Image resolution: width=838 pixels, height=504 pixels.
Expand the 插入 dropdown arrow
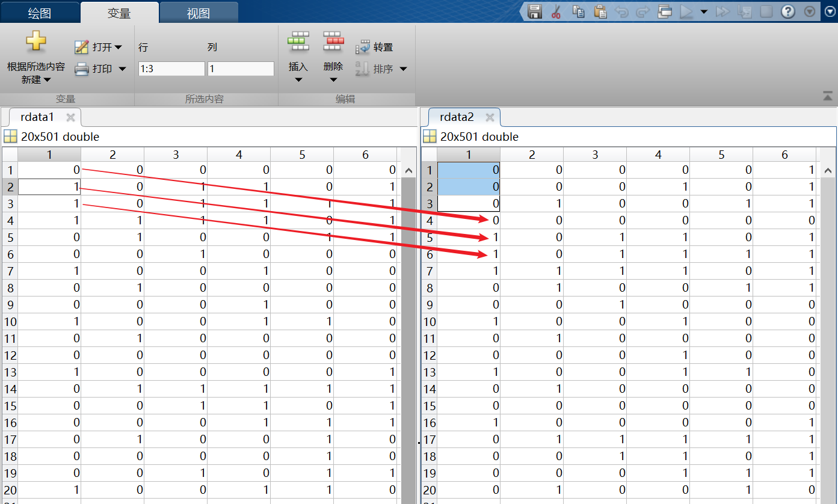[x=298, y=79]
